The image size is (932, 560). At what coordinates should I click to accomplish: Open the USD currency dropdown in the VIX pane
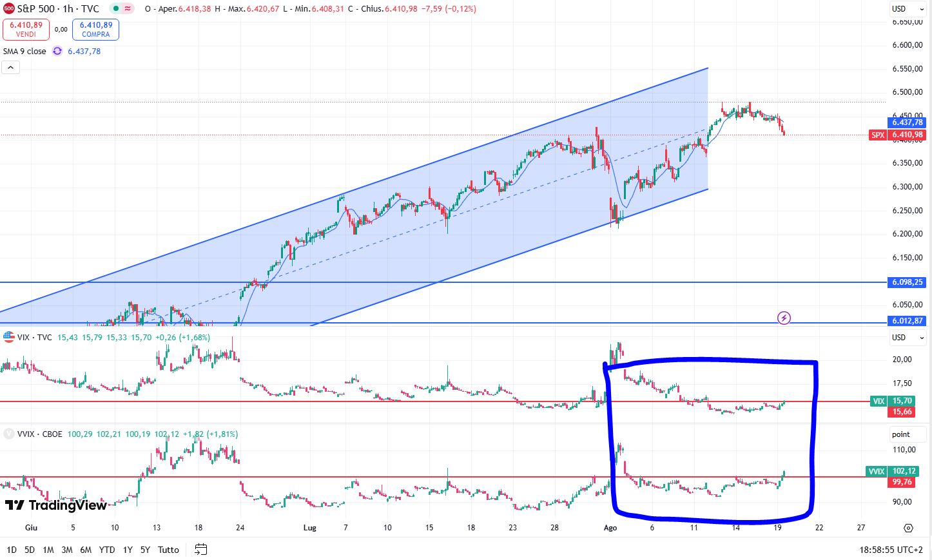[x=907, y=337]
